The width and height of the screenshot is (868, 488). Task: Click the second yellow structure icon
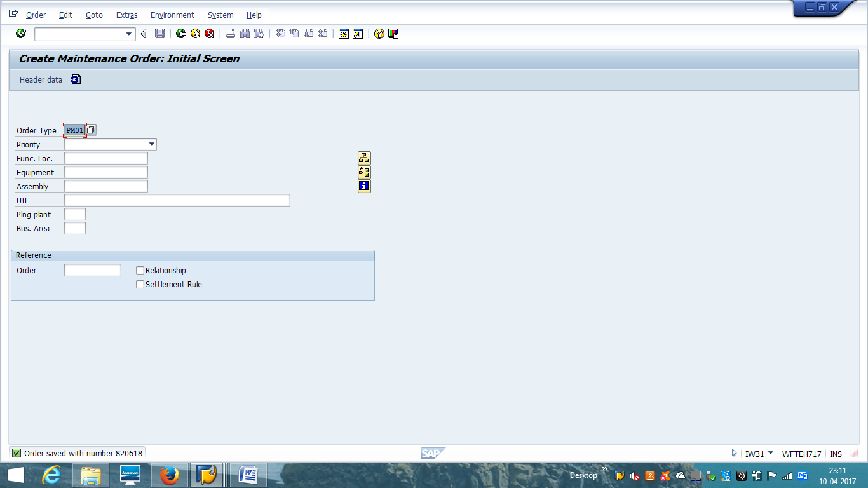click(x=364, y=172)
